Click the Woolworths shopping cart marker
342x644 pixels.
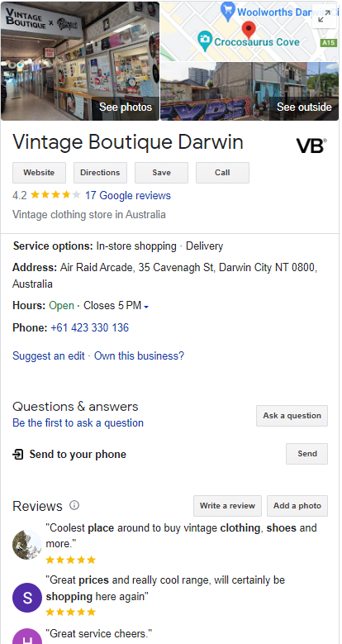click(227, 11)
